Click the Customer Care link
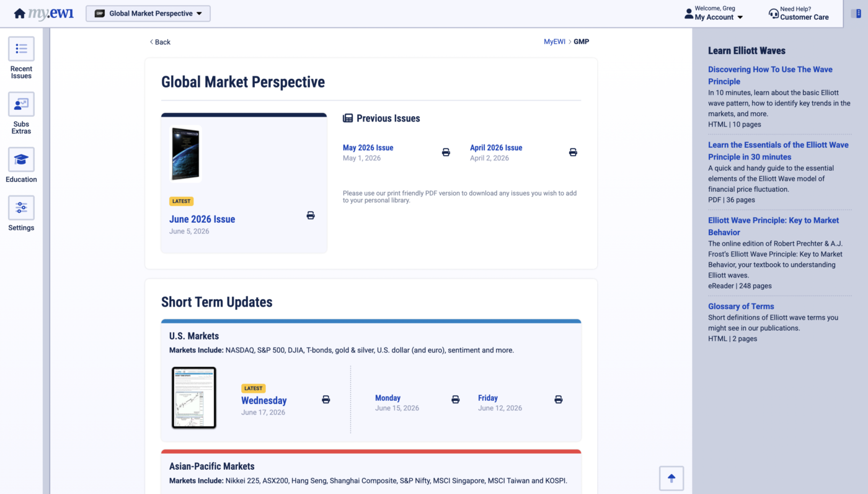The width and height of the screenshot is (868, 494). (x=804, y=17)
